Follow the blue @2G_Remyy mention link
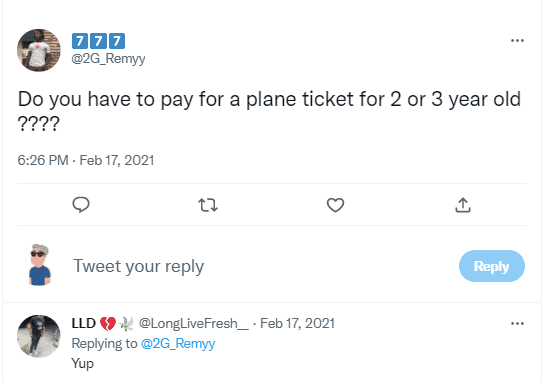This screenshot has height=383, width=550. pyautogui.click(x=178, y=343)
